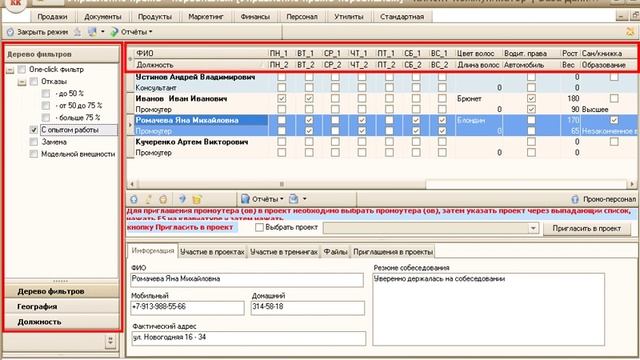Toggle the ВТ_1 checkbox for Ромачева Яна Михайловна
640x360 pixels.
(x=309, y=120)
